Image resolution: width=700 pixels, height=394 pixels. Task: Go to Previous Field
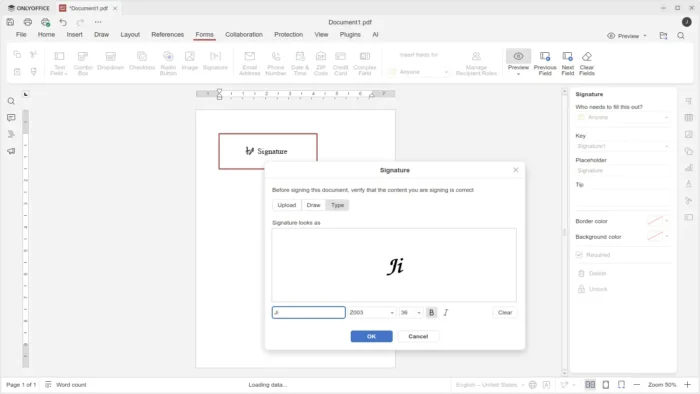[545, 63]
